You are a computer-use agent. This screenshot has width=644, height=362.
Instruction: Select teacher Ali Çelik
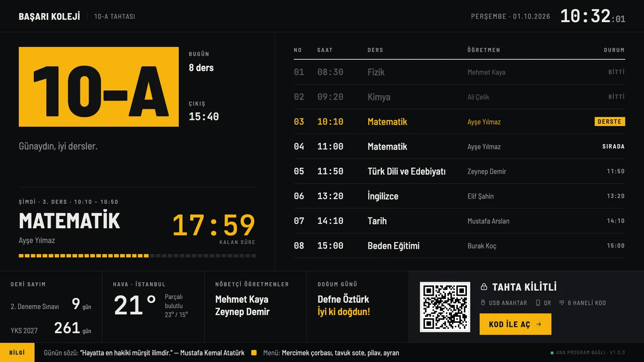coord(478,97)
